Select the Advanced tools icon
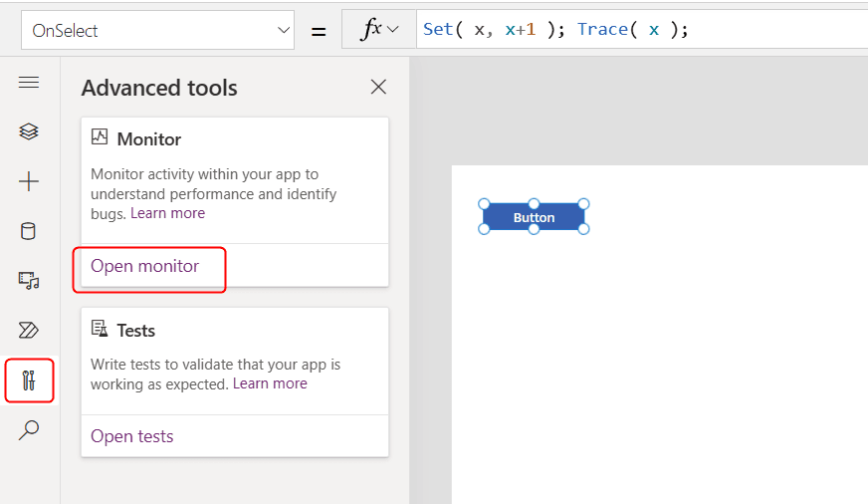Image resolution: width=868 pixels, height=504 pixels. click(x=29, y=380)
